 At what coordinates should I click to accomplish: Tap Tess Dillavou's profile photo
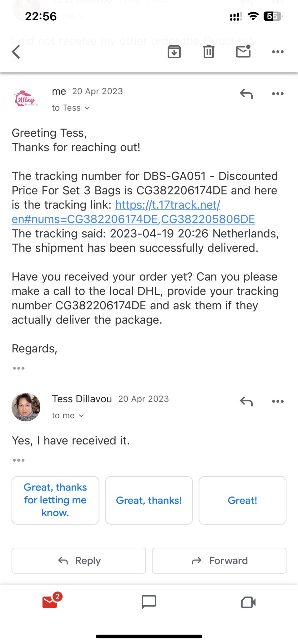(26, 408)
